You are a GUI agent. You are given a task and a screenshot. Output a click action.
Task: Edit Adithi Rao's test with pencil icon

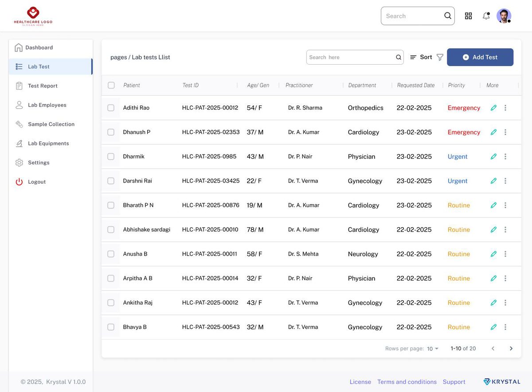pyautogui.click(x=493, y=108)
